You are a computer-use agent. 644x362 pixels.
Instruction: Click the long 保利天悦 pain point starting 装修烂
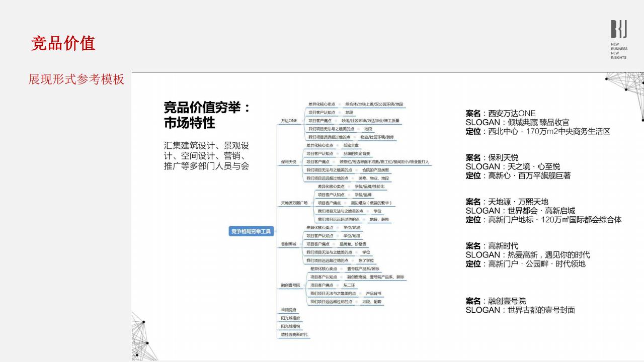pos(384,162)
